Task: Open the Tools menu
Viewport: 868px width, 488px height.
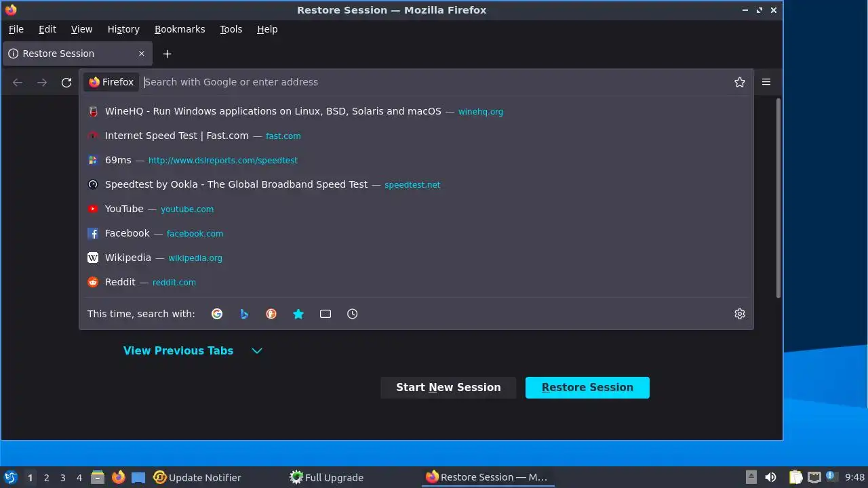Action: (x=231, y=29)
